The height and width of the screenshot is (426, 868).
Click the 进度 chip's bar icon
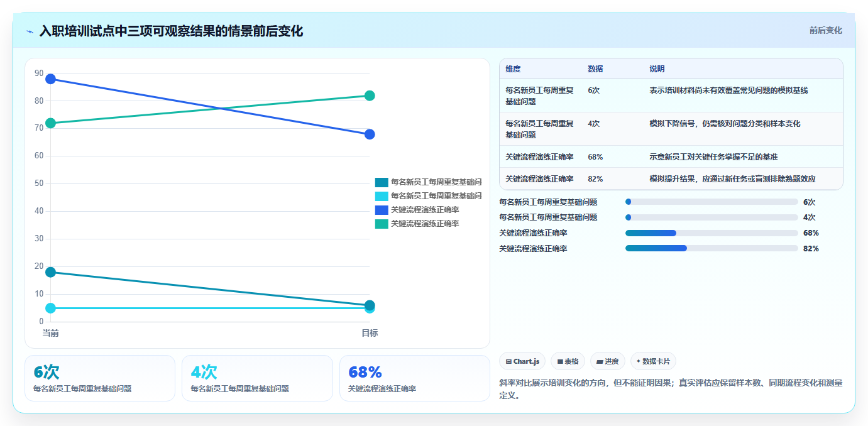point(600,361)
